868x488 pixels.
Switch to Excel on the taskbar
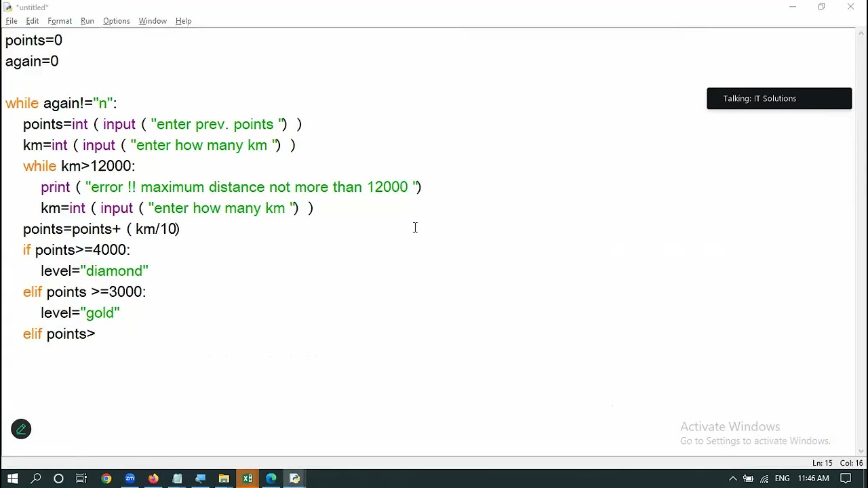(248, 479)
